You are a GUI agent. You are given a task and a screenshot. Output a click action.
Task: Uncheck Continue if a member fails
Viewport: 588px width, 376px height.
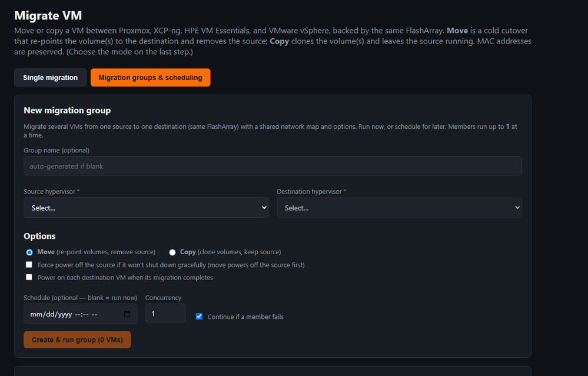pyautogui.click(x=199, y=317)
